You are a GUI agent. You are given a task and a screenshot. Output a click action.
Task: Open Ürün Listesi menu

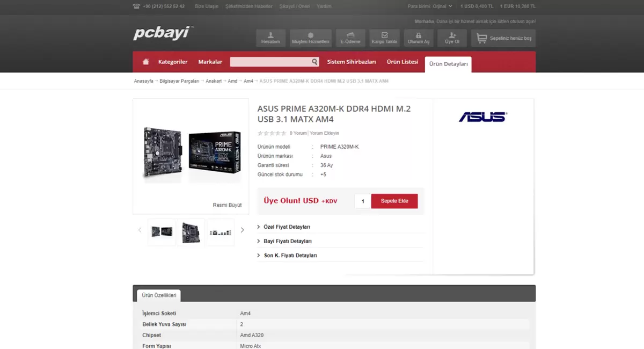tap(402, 62)
